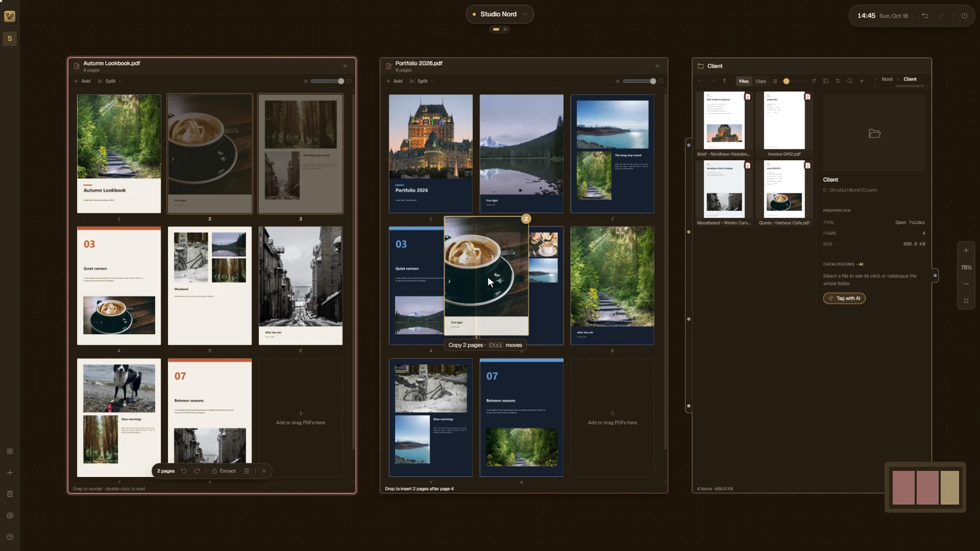Open Split dropdown in Portfolio 2026 panel
This screenshot has height=551, width=980.
[421, 81]
